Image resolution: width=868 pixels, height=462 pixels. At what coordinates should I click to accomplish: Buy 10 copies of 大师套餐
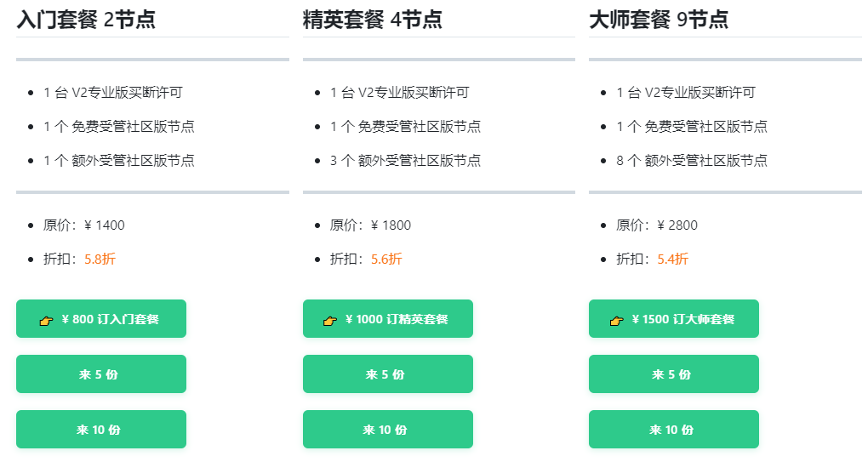pos(674,430)
